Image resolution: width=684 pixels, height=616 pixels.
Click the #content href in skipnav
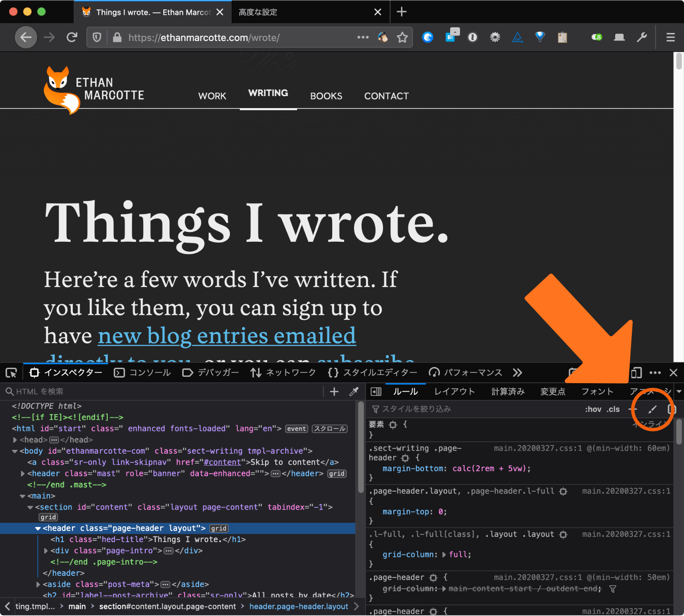pos(222,462)
